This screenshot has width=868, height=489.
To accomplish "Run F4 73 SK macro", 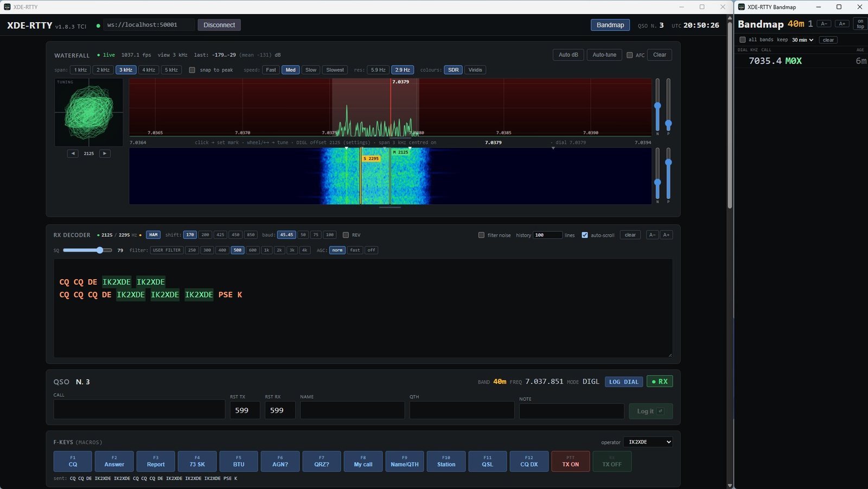I will pyautogui.click(x=197, y=461).
